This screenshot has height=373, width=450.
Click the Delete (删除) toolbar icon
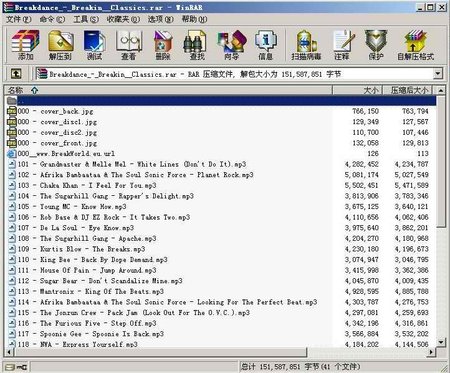pos(163,45)
